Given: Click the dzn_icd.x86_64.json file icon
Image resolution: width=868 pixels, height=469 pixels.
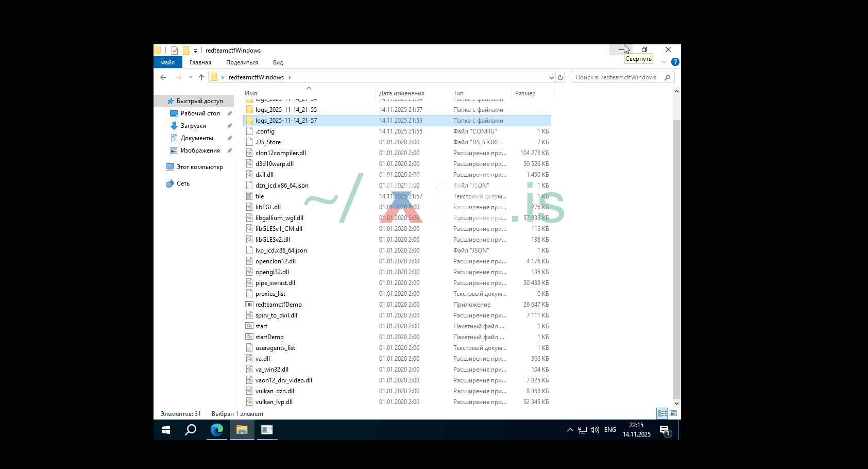Looking at the screenshot, I should click(x=250, y=186).
